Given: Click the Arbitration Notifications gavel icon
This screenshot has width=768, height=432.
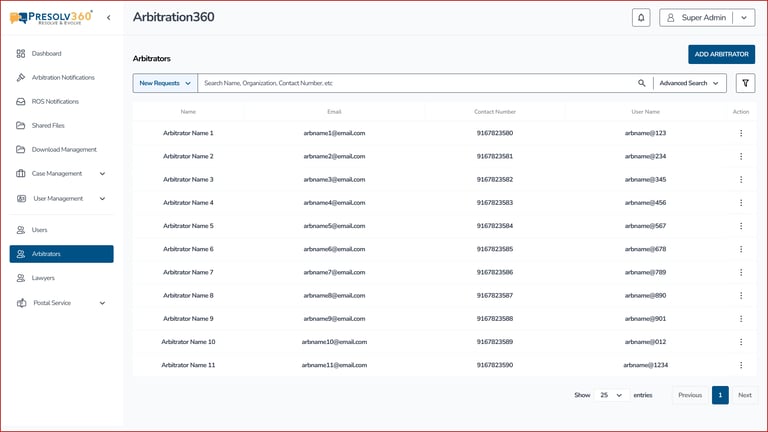Looking at the screenshot, I should (x=21, y=77).
